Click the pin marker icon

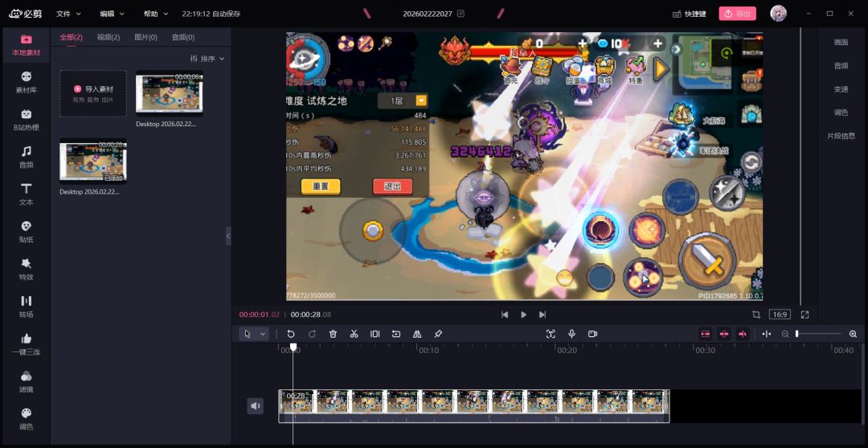438,334
